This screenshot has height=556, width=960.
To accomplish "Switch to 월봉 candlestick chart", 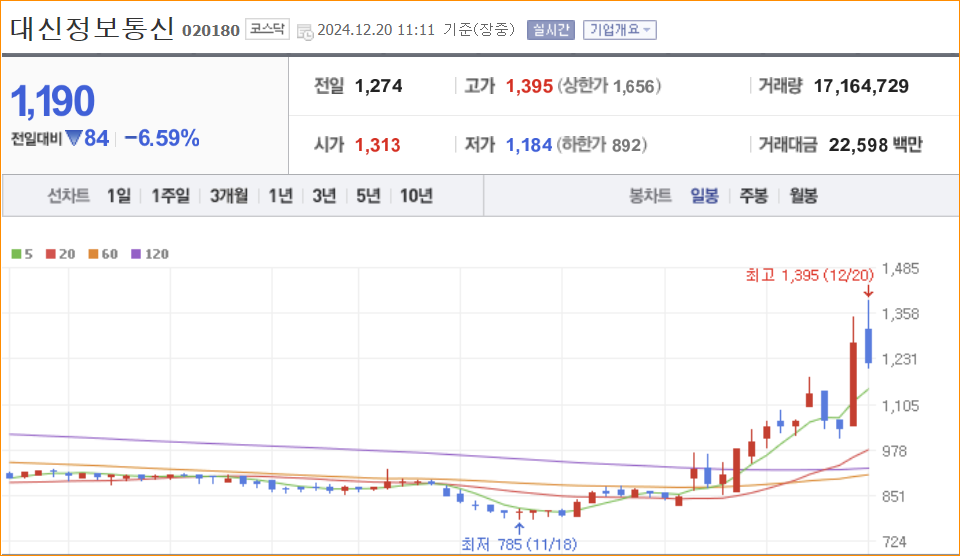I will 803,196.
